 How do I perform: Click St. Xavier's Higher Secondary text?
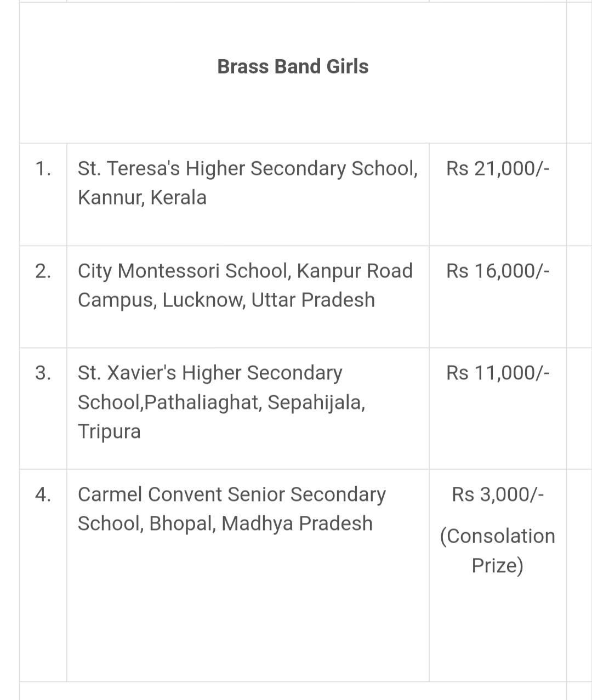(x=210, y=373)
